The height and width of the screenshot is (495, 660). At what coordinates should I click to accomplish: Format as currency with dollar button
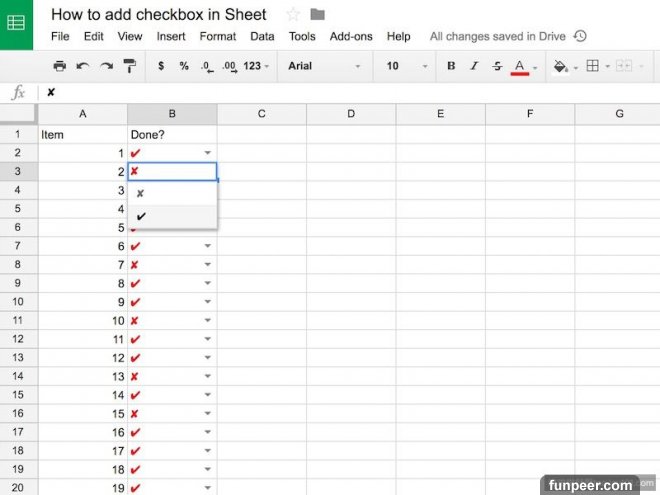[161, 66]
